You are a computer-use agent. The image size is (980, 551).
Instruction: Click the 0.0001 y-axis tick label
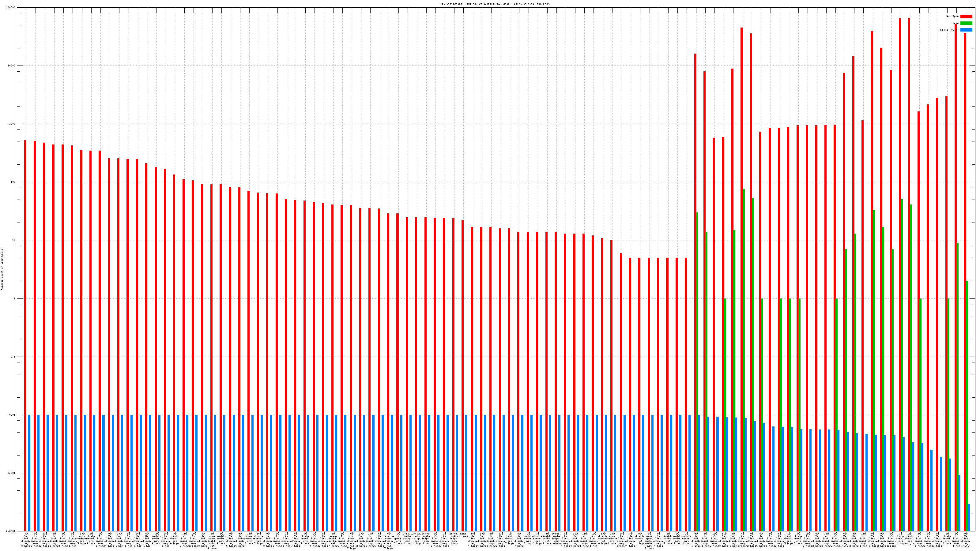pos(11,531)
